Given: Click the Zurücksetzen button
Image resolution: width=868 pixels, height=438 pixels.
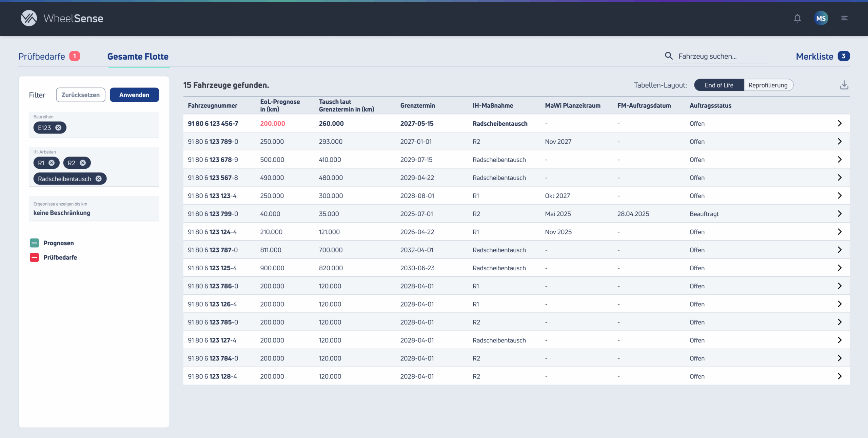Looking at the screenshot, I should (81, 95).
